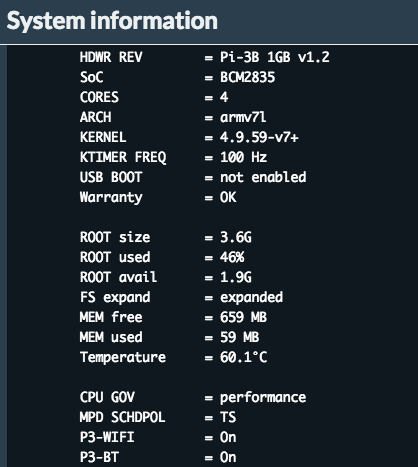Select the BCM2835 SoC value
Image resolution: width=418 pixels, height=467 pixels.
tap(247, 77)
